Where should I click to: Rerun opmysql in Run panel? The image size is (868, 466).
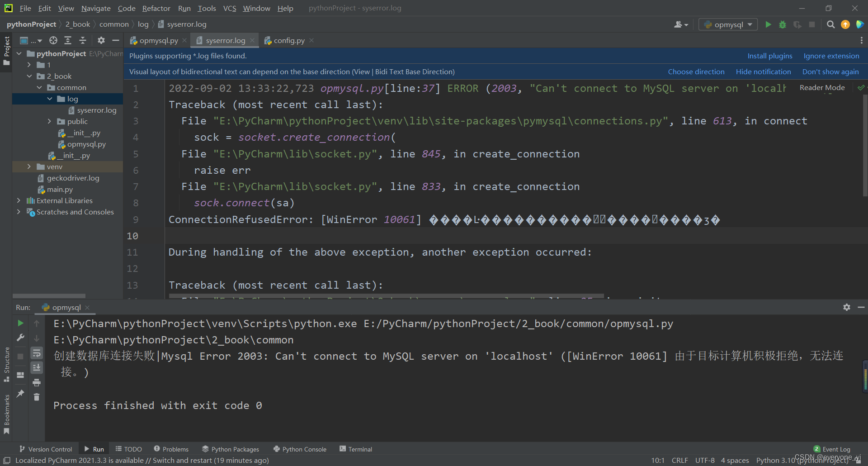point(20,323)
